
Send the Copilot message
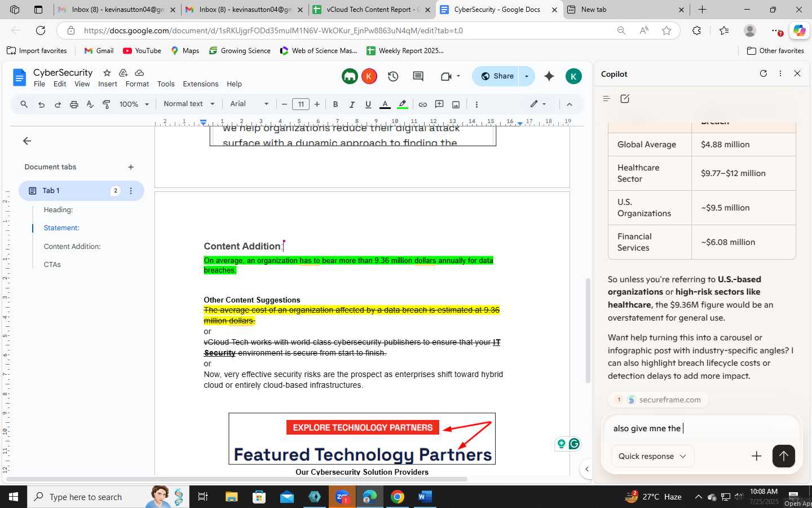[783, 456]
